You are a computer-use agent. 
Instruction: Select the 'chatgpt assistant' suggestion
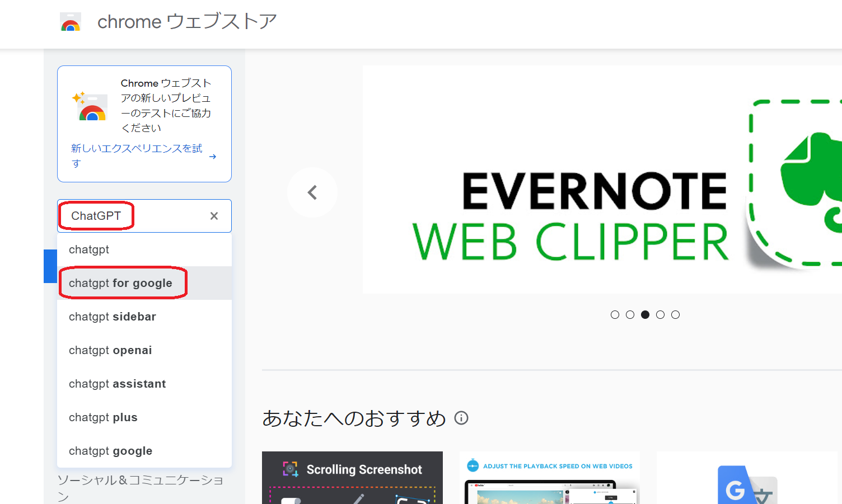(144, 384)
